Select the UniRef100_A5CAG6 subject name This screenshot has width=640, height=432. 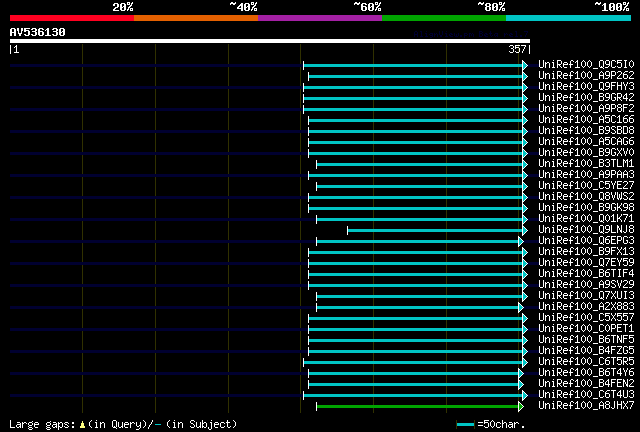(586, 141)
